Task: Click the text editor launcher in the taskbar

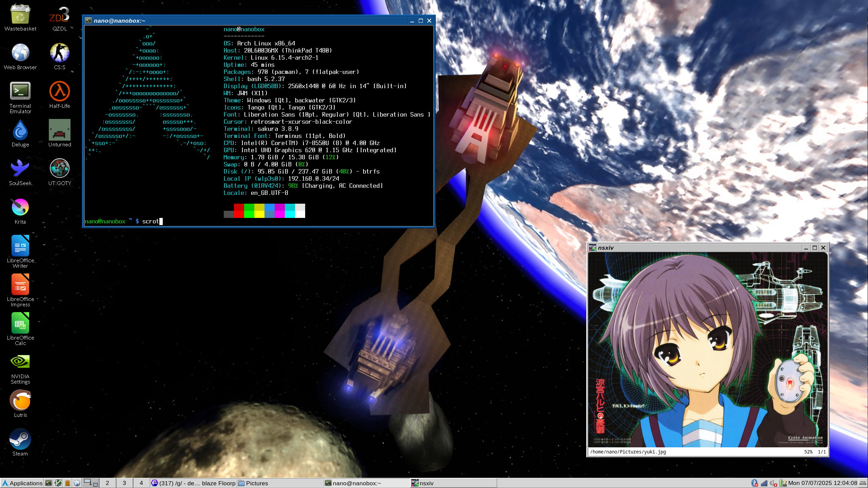Action: coord(58,483)
